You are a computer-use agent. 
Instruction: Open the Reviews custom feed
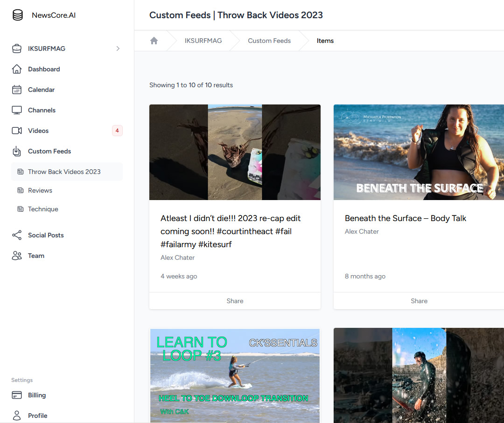click(x=40, y=190)
